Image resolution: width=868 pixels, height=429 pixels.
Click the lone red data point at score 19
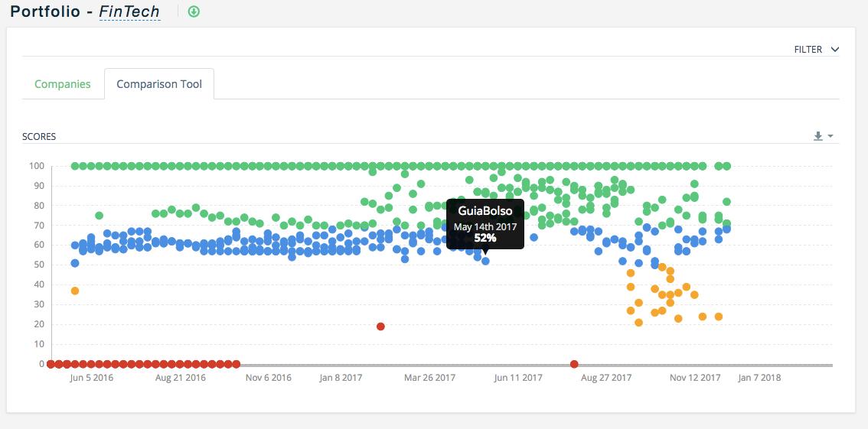pyautogui.click(x=380, y=327)
